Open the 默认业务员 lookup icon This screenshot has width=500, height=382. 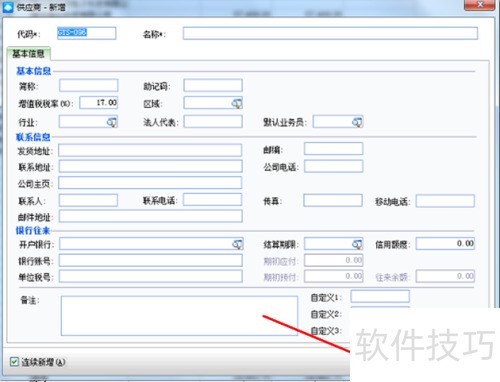(x=357, y=122)
